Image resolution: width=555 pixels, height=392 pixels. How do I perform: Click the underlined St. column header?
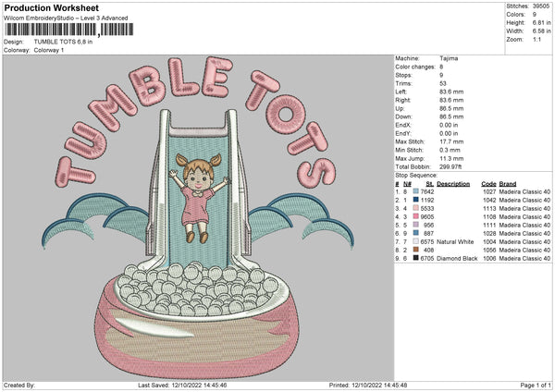coord(430,184)
